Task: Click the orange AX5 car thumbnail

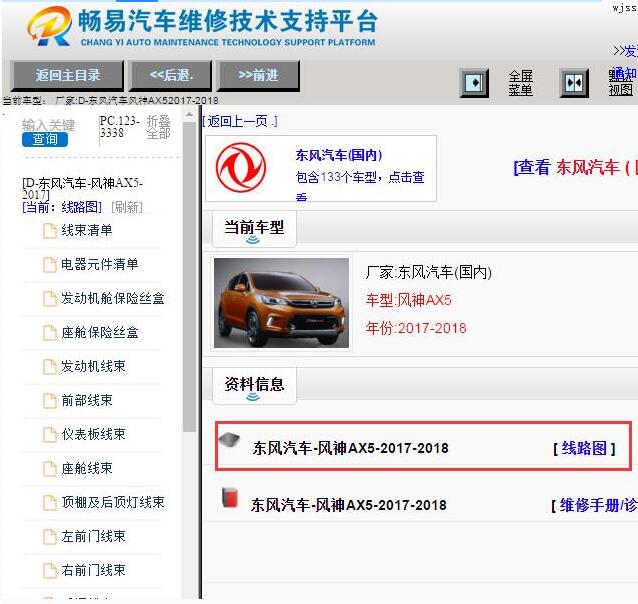Action: [282, 303]
